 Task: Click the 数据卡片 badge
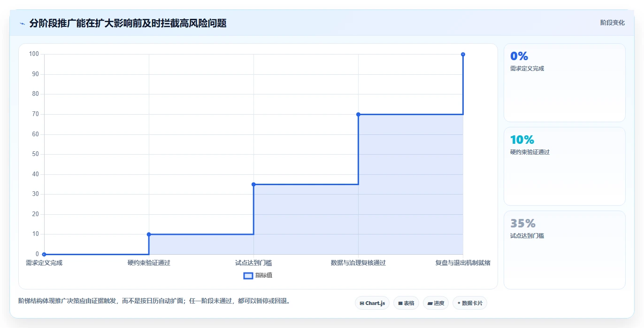(470, 303)
